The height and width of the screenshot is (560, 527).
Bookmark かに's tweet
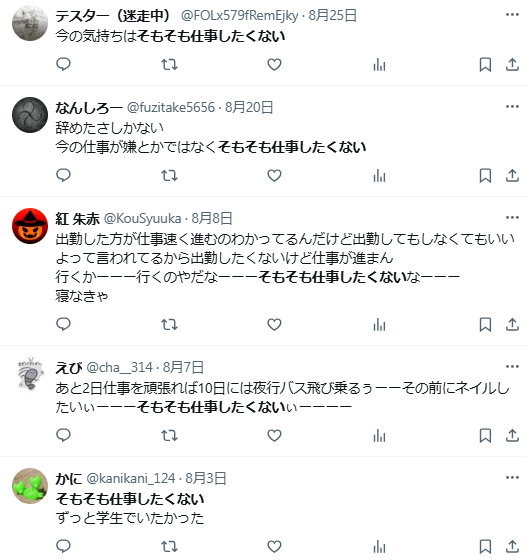(x=485, y=547)
